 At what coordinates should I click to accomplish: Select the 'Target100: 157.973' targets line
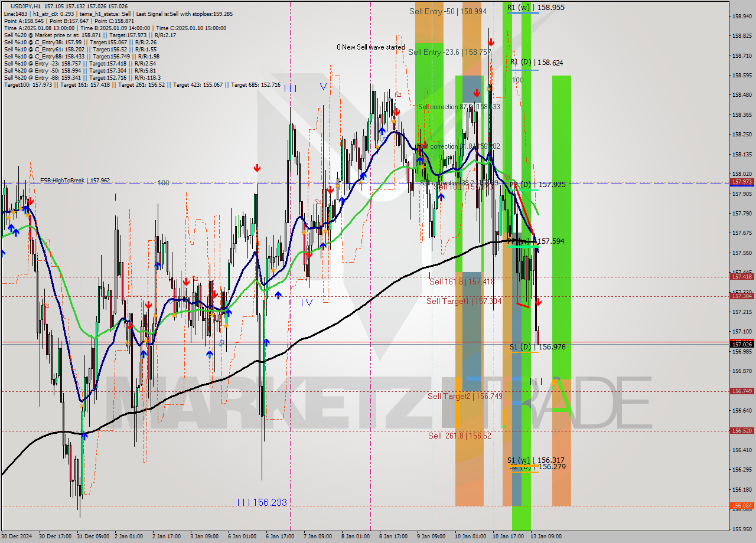point(142,84)
